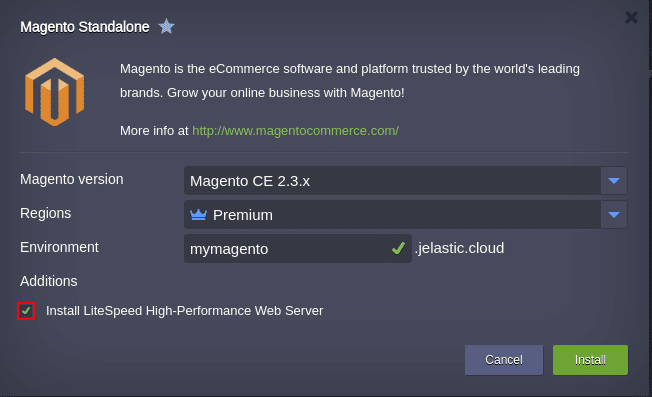Click the Regions label
Image resolution: width=652 pixels, height=397 pixels.
pos(45,213)
